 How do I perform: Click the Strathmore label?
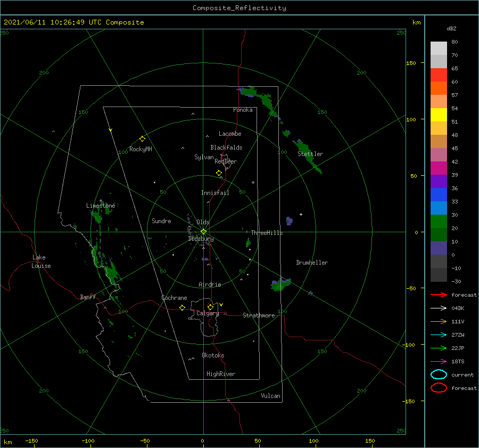(x=259, y=315)
